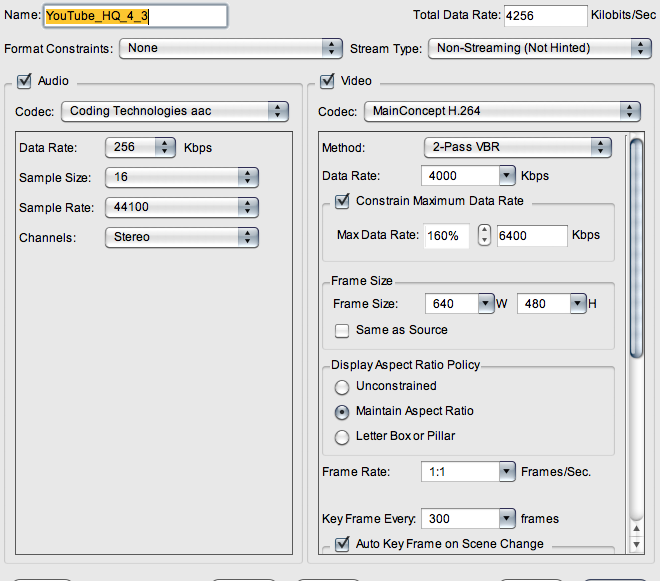Click the Name text field
The image size is (660, 581).
[135, 16]
